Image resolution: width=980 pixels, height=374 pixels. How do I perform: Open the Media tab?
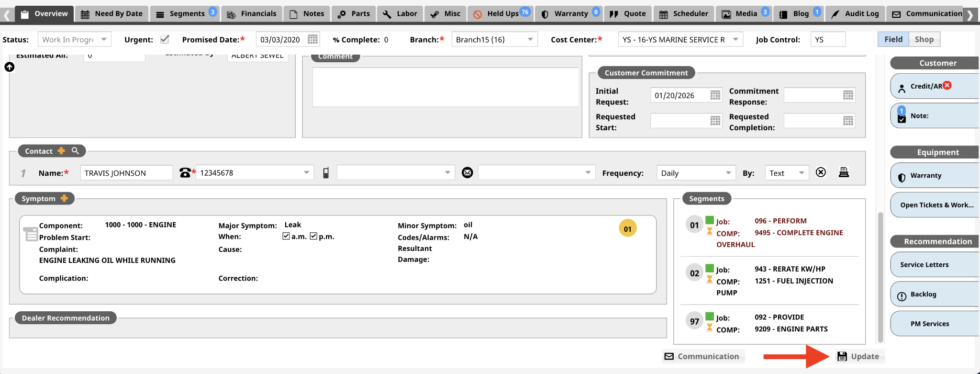744,14
